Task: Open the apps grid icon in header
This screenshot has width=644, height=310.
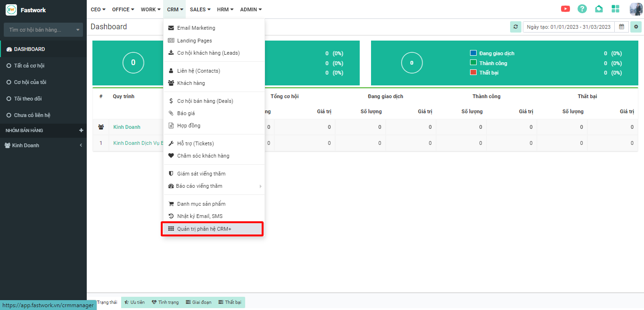Action: pos(615,9)
